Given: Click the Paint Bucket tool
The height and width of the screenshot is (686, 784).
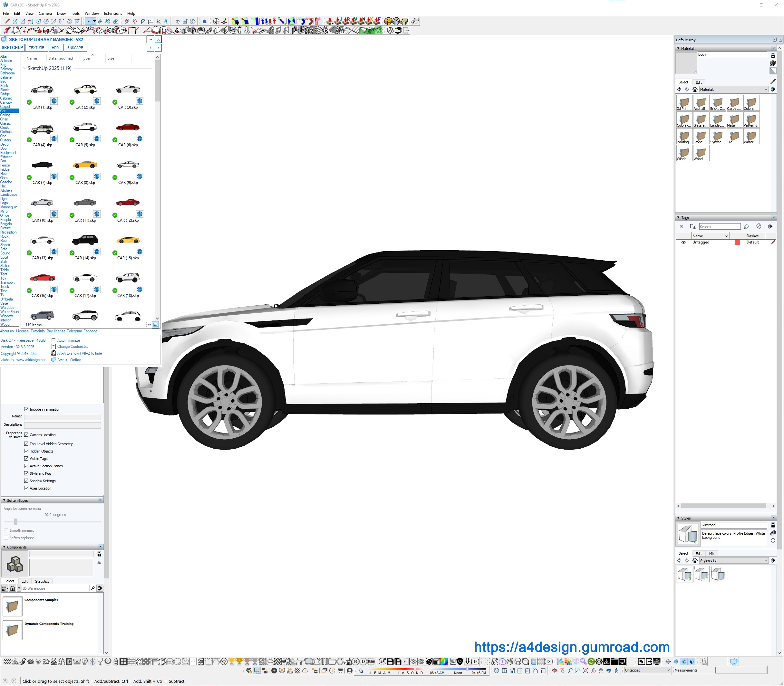Looking at the screenshot, I should click(x=108, y=22).
